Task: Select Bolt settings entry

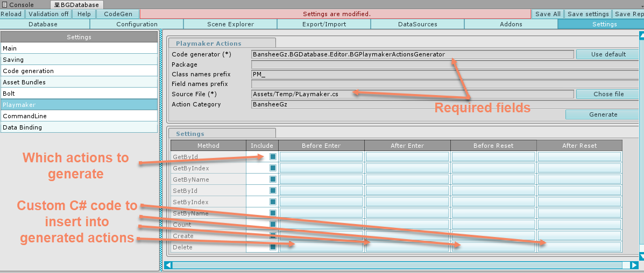Action: (x=79, y=94)
